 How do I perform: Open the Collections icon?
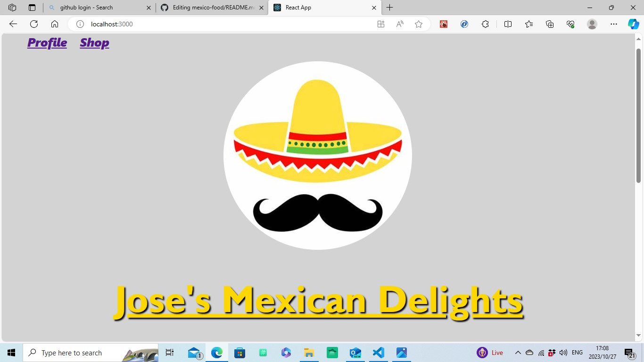tap(549, 24)
